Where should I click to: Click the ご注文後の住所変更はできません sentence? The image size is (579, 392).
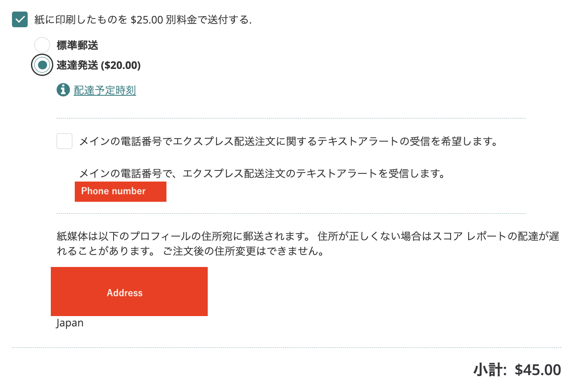point(244,251)
